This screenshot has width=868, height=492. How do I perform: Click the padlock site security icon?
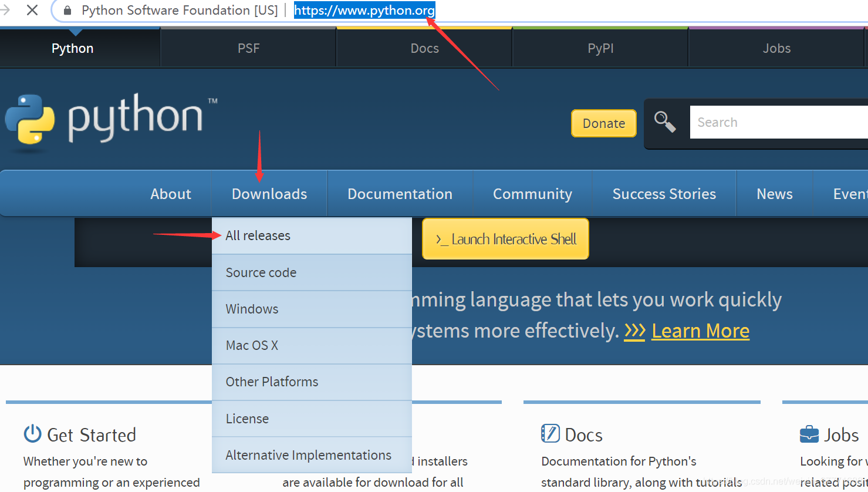pyautogui.click(x=67, y=10)
